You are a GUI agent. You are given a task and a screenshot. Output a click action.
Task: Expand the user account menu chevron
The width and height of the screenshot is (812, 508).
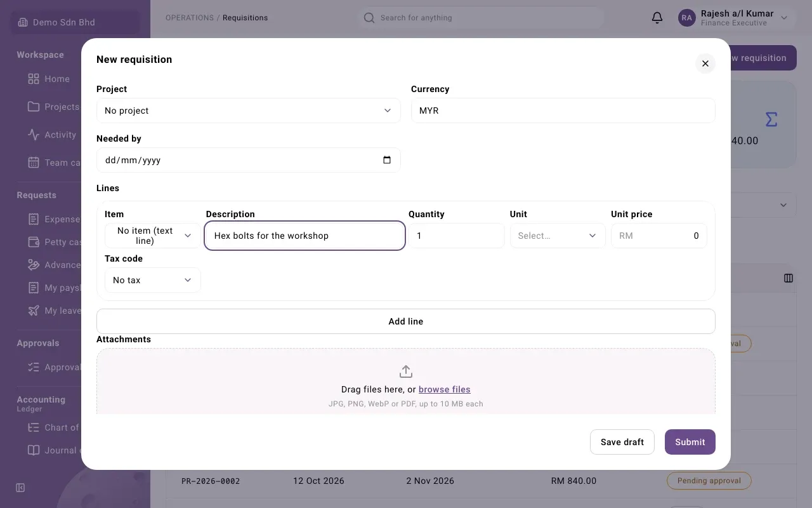point(784,18)
